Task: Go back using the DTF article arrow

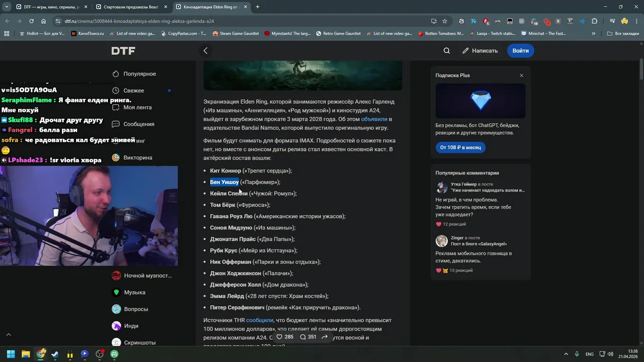Action: point(205,51)
